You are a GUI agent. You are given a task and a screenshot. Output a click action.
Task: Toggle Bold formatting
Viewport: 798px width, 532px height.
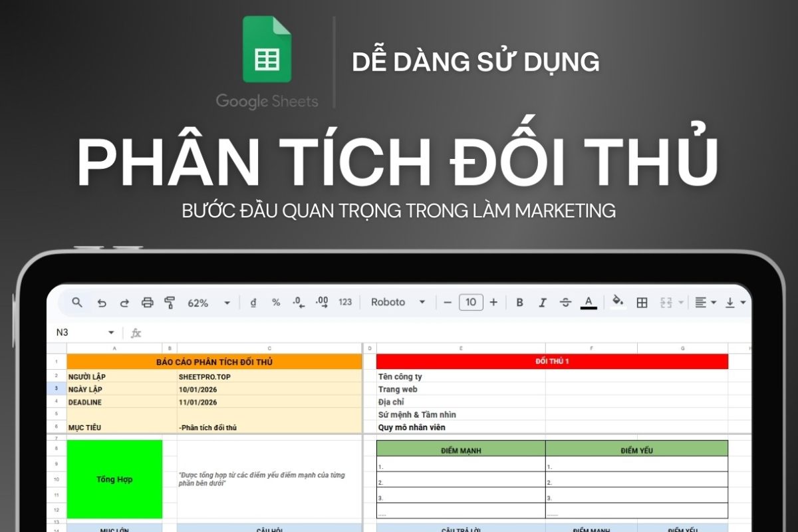point(519,303)
